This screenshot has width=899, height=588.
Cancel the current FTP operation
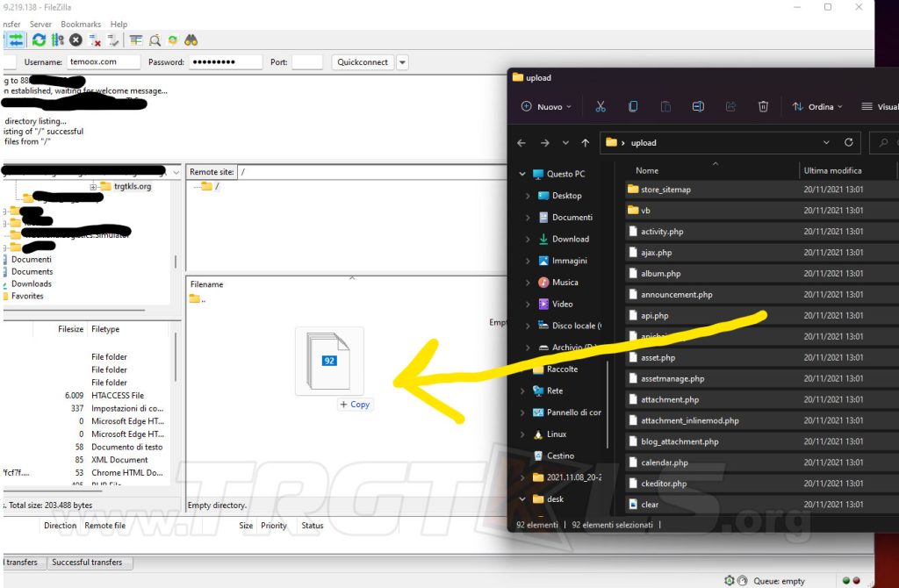click(76, 39)
